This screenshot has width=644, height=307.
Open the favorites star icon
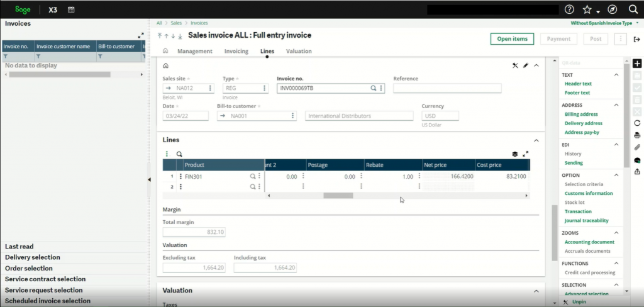tap(587, 9)
